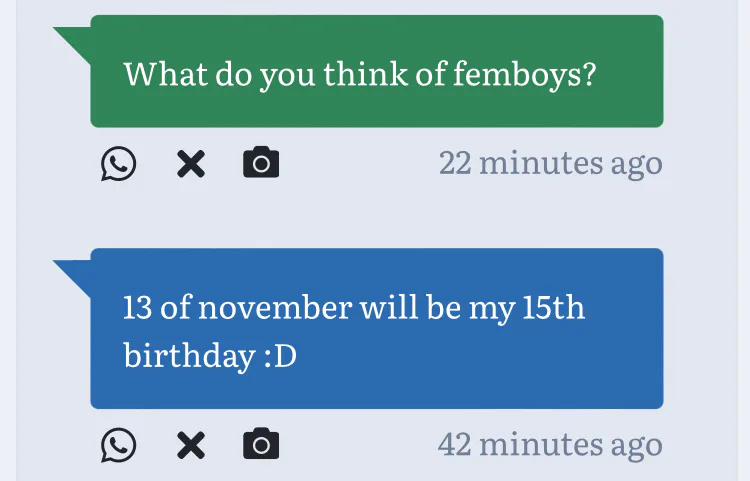The height and width of the screenshot is (481, 750).
Task: Open the "22 minutes ago" timestamp link
Action: click(x=550, y=163)
